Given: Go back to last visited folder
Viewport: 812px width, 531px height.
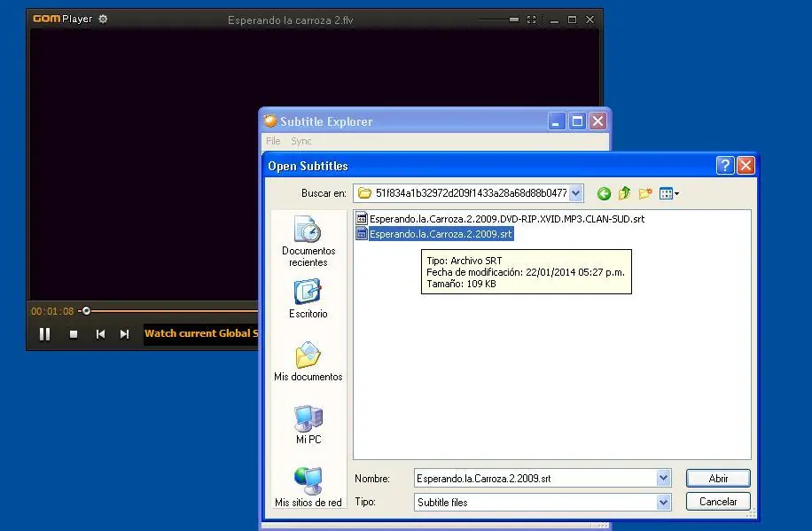Looking at the screenshot, I should (x=604, y=193).
